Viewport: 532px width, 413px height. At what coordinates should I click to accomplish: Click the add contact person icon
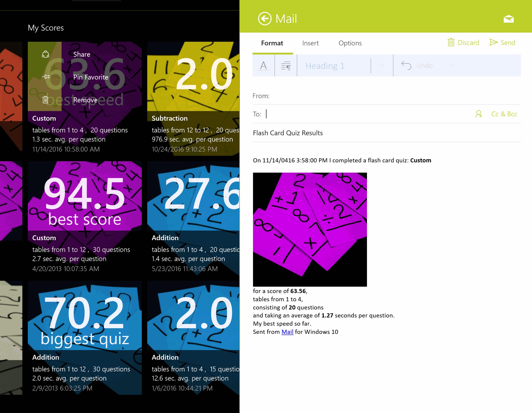(x=478, y=114)
